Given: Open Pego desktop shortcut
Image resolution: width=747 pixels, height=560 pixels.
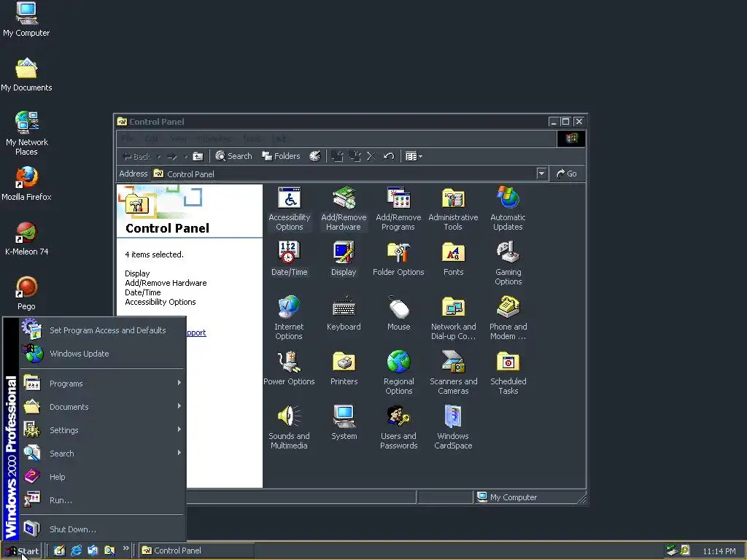Looking at the screenshot, I should coord(26,293).
